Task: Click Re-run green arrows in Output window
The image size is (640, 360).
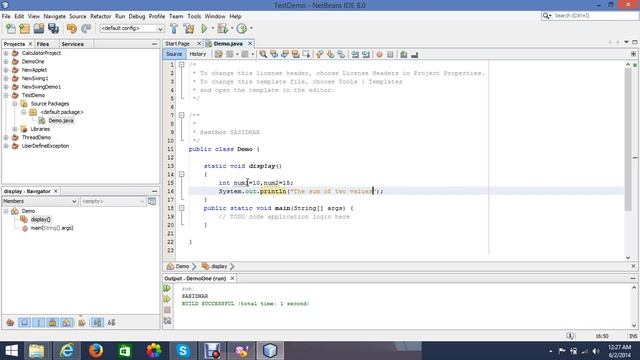Action: (x=167, y=289)
